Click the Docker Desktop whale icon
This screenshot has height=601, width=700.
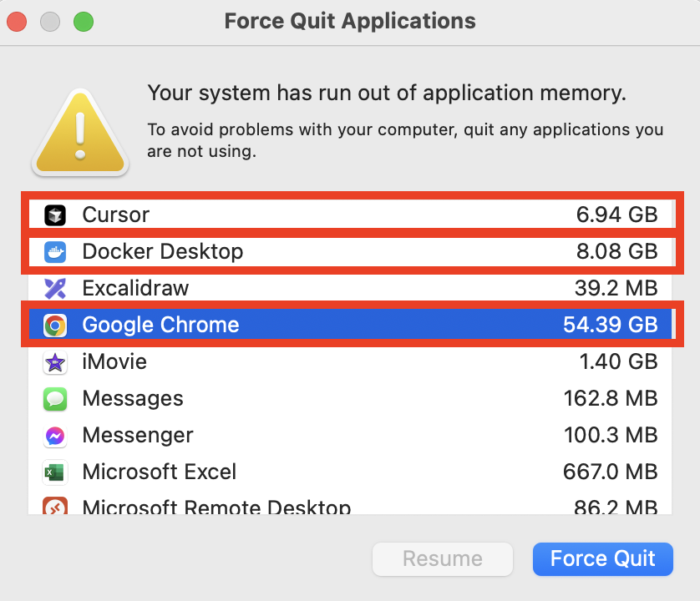(x=55, y=251)
